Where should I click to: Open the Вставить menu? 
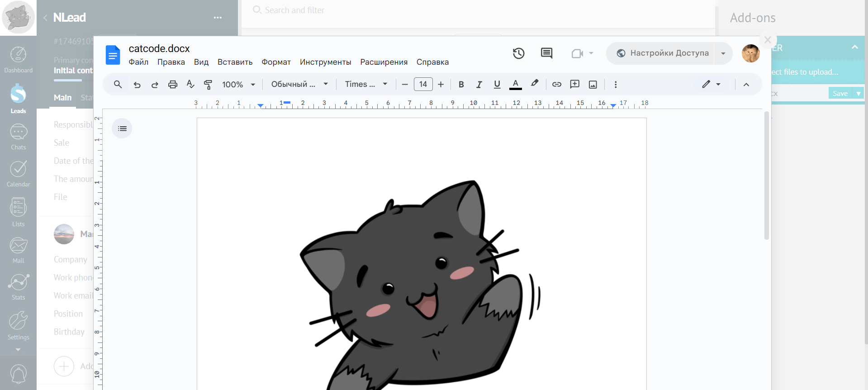click(x=235, y=62)
